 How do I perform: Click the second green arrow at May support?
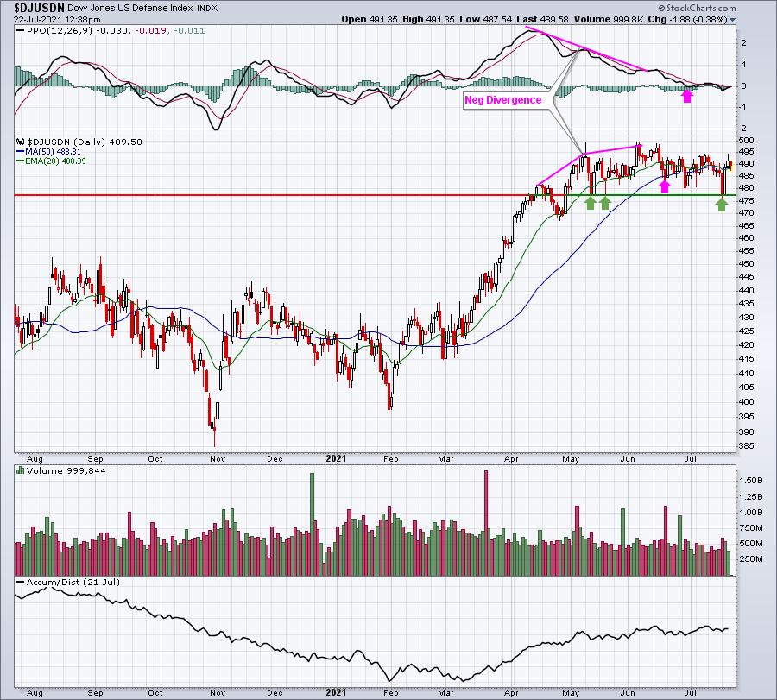(x=605, y=203)
